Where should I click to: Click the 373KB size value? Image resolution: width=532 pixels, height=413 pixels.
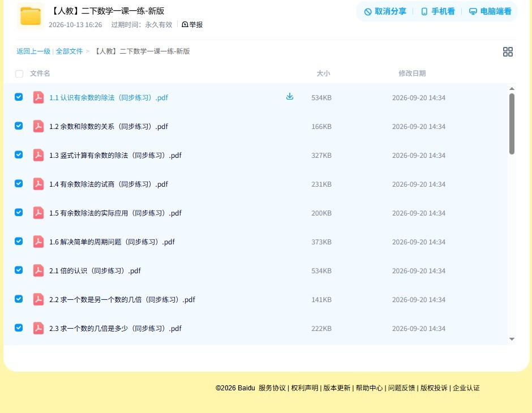pyautogui.click(x=321, y=242)
